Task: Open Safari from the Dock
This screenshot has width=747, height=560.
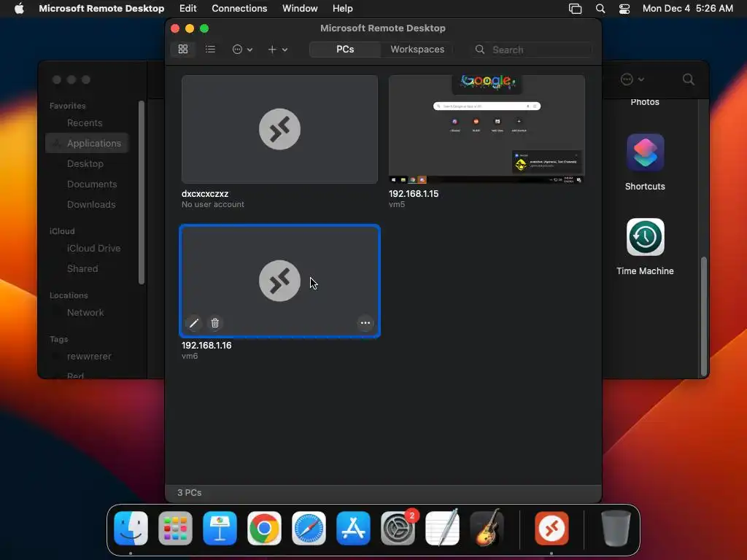Action: (309, 528)
